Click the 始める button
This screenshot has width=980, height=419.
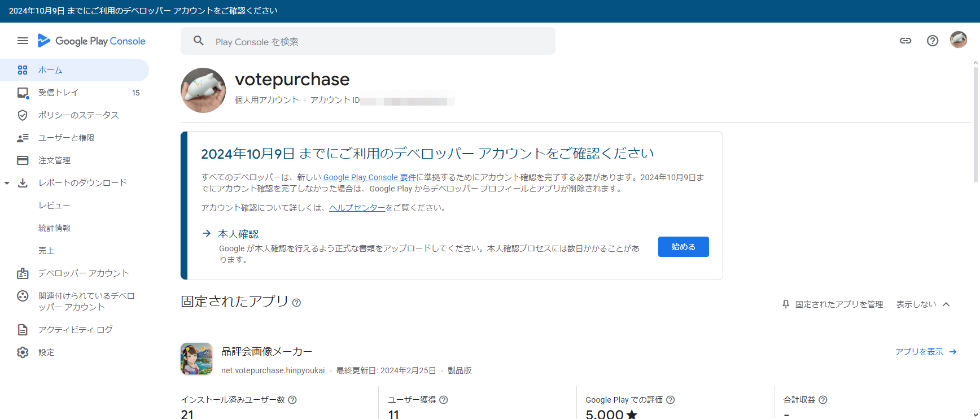[683, 247]
